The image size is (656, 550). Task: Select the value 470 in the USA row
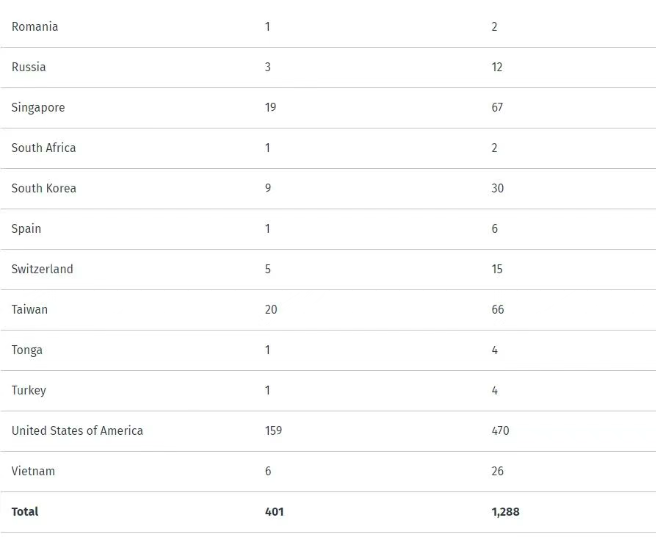[500, 431]
